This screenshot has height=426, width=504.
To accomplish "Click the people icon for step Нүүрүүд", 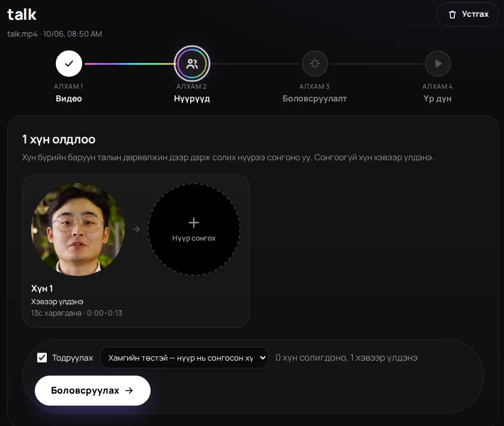I will (x=192, y=64).
